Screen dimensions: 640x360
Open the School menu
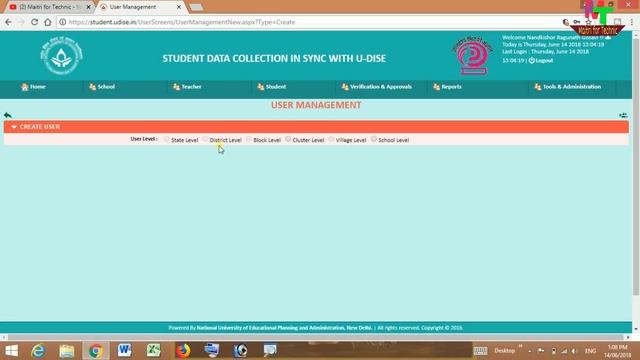click(102, 87)
